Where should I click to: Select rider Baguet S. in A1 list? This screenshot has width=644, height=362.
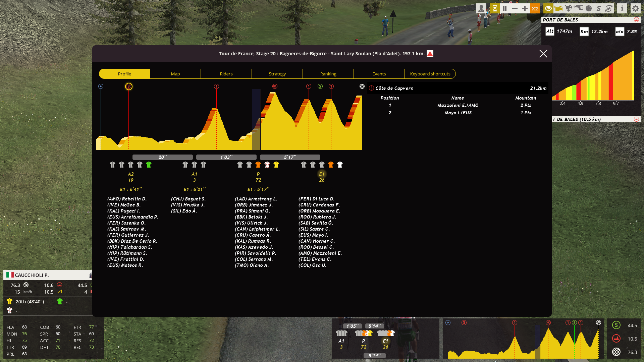click(188, 199)
